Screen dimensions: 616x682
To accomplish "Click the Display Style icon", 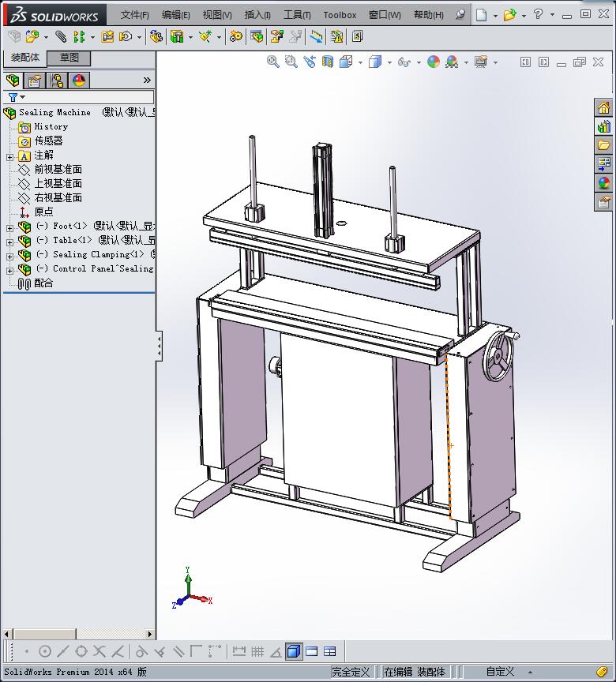I will tap(375, 62).
